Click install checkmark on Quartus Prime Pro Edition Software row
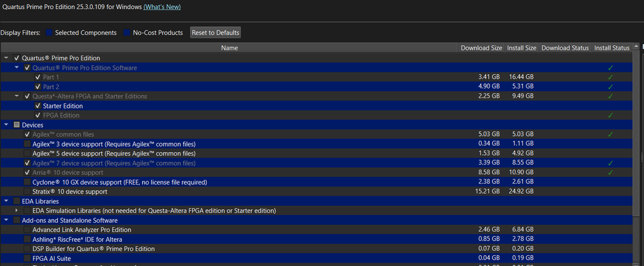 (x=610, y=68)
